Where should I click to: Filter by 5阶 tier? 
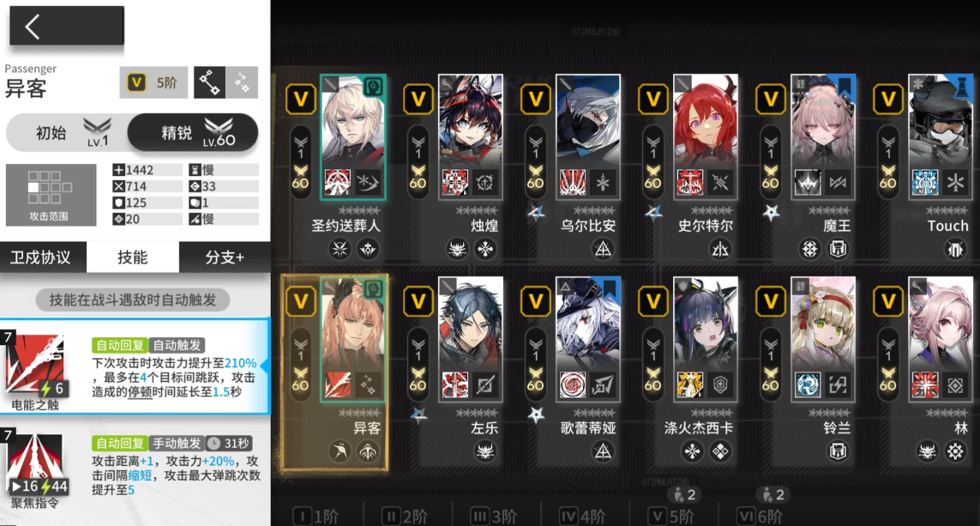pyautogui.click(x=671, y=516)
